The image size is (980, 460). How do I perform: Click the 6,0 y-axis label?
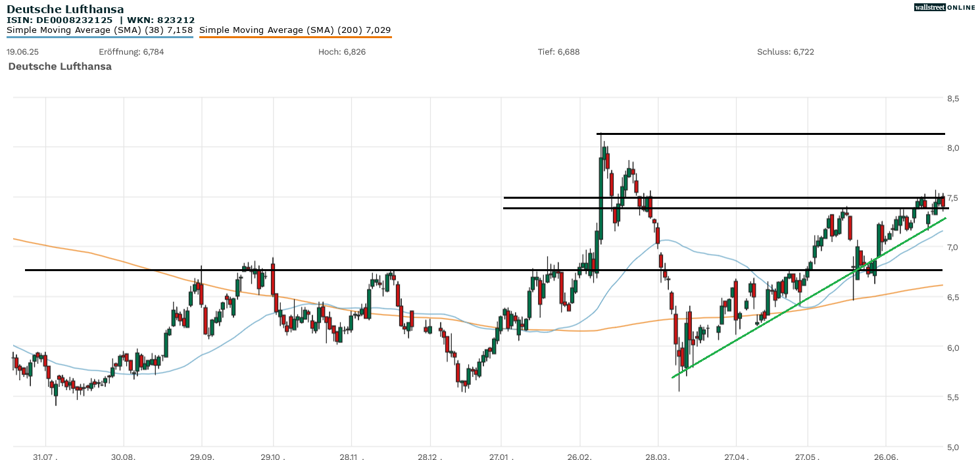tap(953, 347)
